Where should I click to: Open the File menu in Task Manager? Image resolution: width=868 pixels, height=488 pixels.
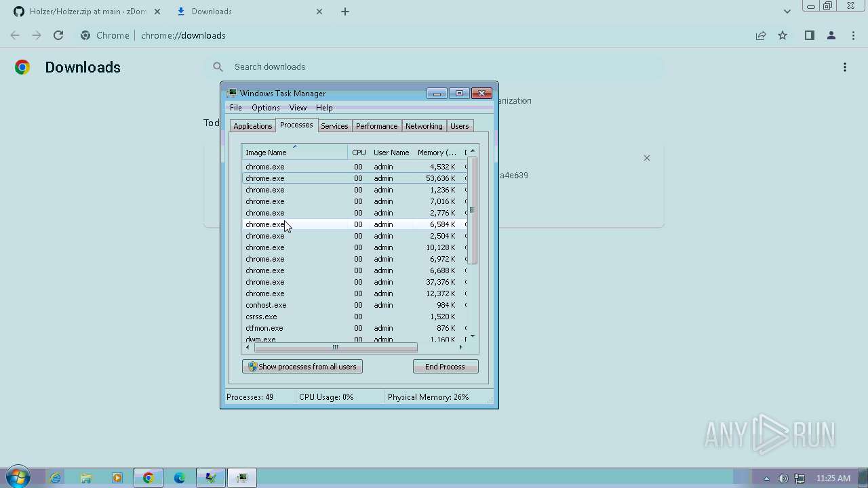(x=236, y=108)
